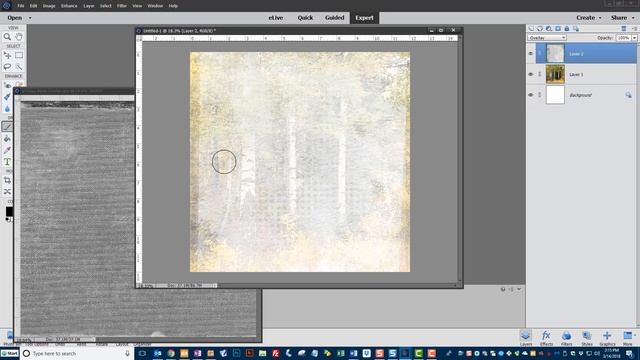This screenshot has height=360, width=640.
Task: Click the Create button
Action: coord(585,18)
